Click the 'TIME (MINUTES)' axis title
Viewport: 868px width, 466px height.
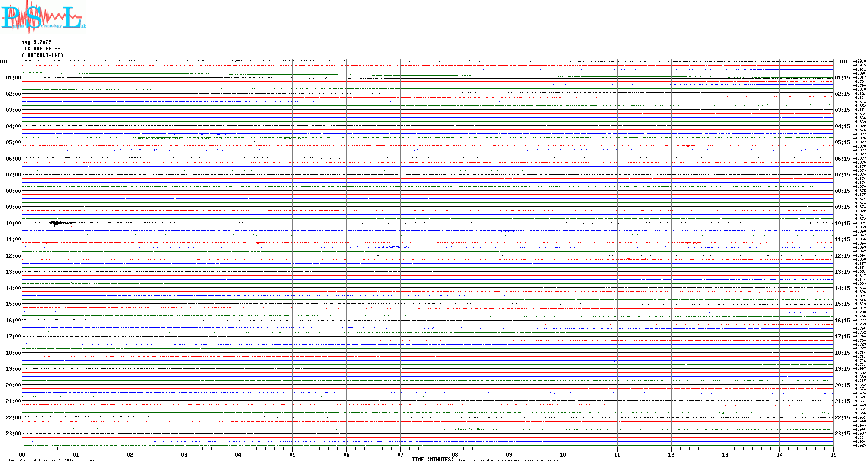coord(433,460)
